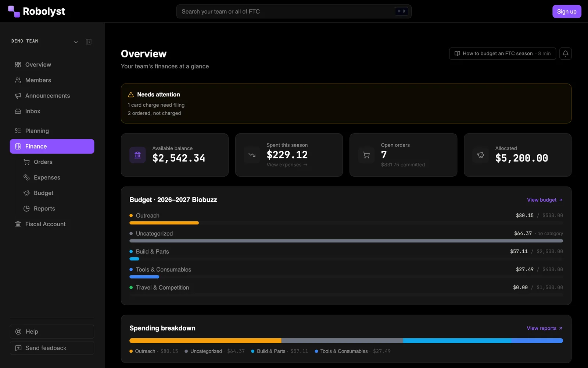The width and height of the screenshot is (588, 368).
Task: Click the Robolyst logo icon
Action: (14, 11)
